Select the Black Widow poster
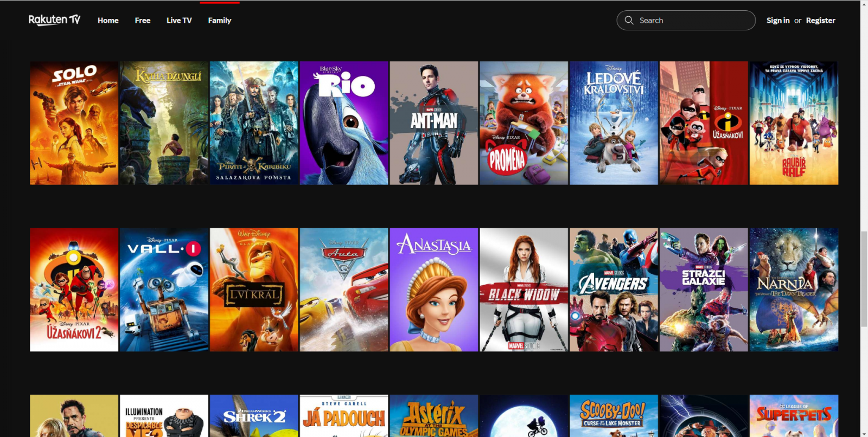 click(524, 290)
